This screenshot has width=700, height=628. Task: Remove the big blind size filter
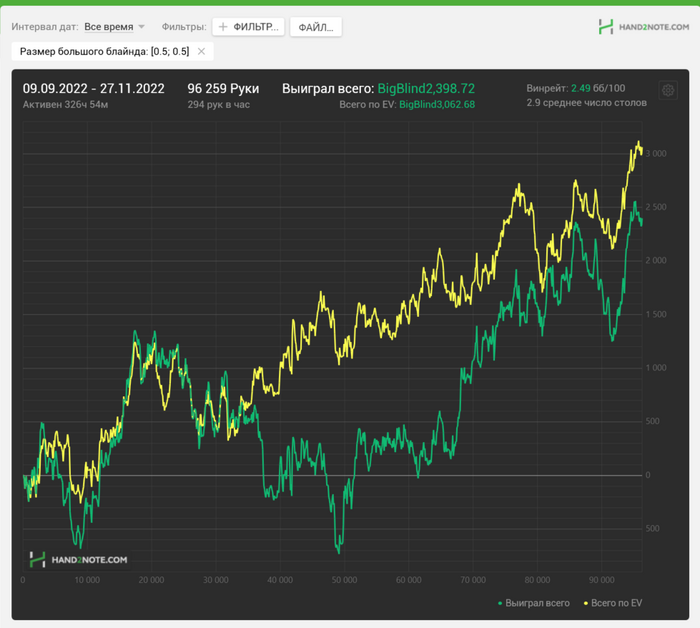[201, 51]
